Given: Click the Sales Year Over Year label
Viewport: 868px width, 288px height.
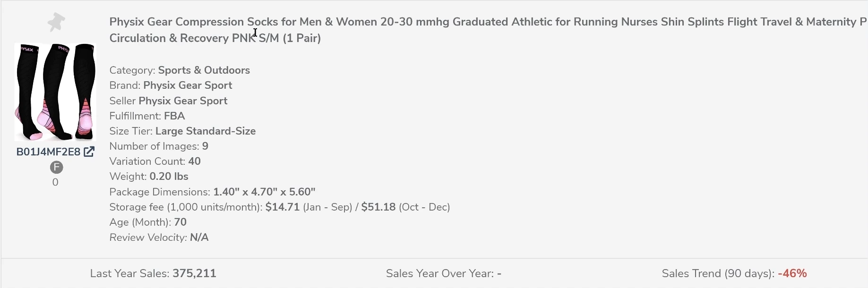Looking at the screenshot, I should pos(439,273).
